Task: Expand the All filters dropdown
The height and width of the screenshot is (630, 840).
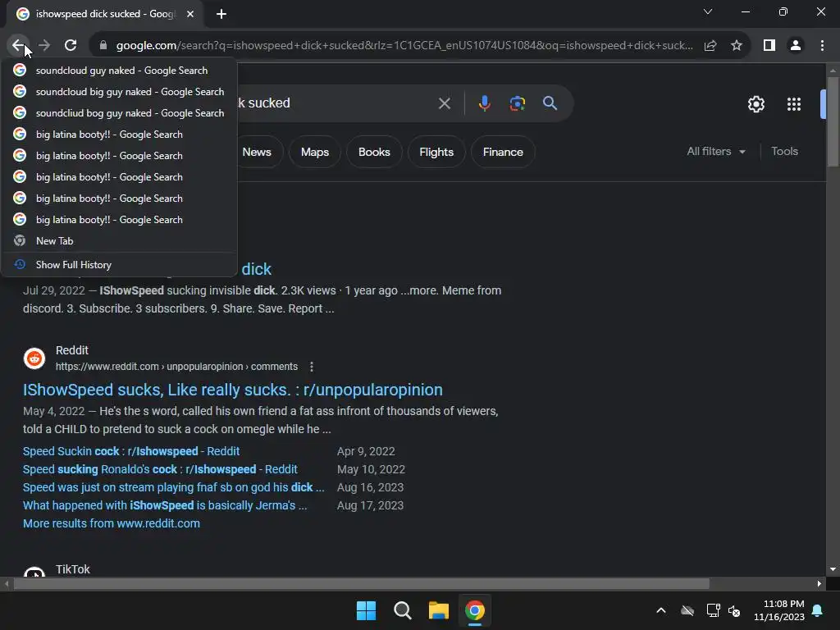Action: point(716,152)
